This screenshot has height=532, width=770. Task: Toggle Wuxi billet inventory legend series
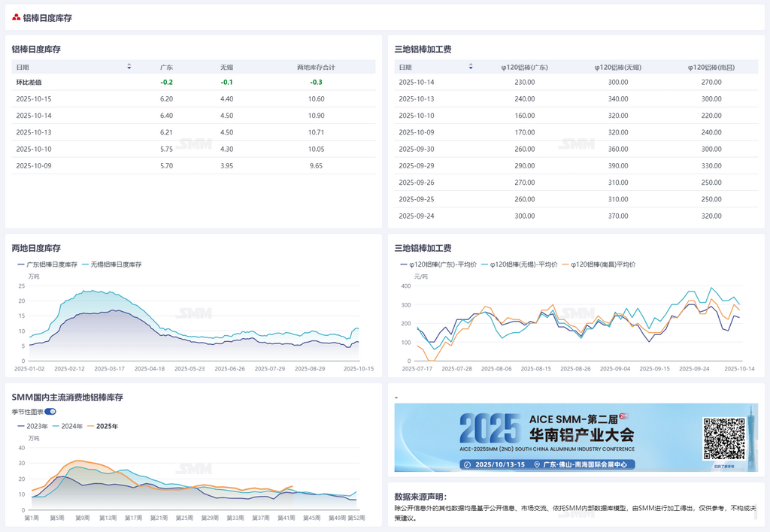tap(111, 264)
